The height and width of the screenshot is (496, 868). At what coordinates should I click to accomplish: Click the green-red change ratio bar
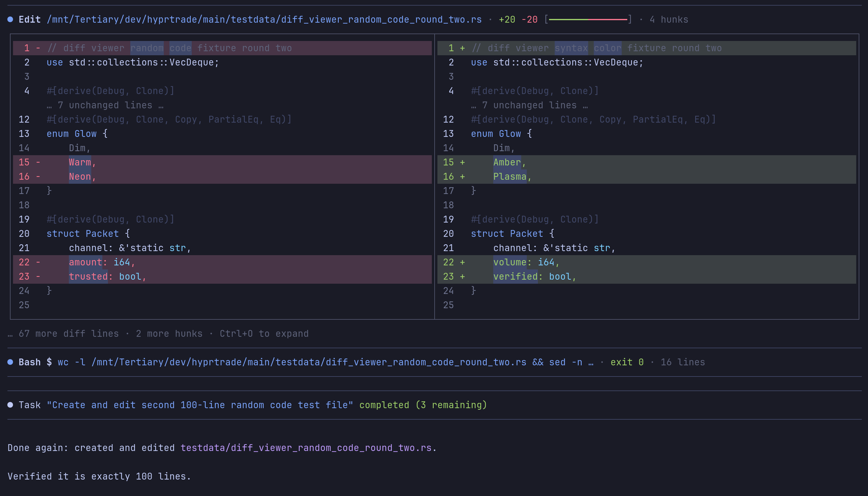click(x=588, y=20)
